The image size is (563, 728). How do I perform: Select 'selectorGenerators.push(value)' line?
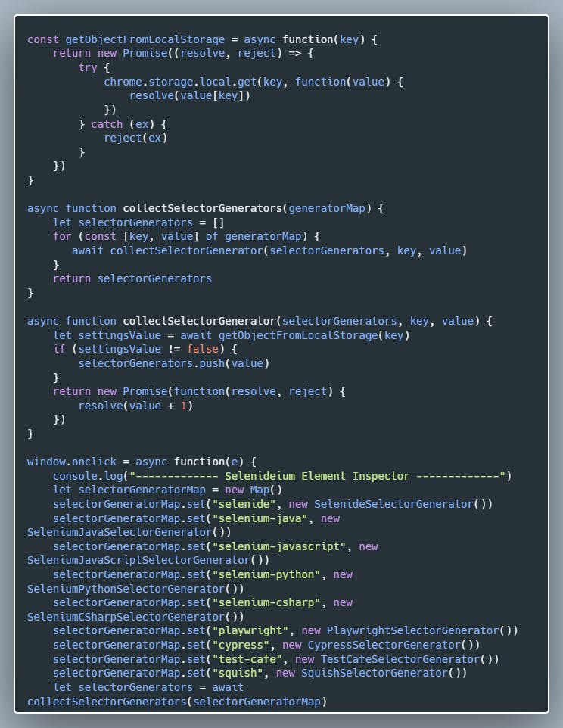click(173, 363)
